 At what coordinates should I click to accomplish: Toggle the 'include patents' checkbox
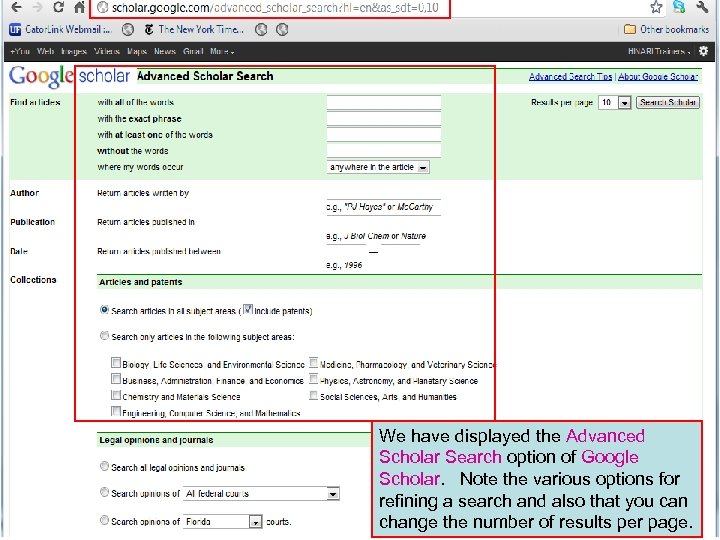[x=248, y=309]
